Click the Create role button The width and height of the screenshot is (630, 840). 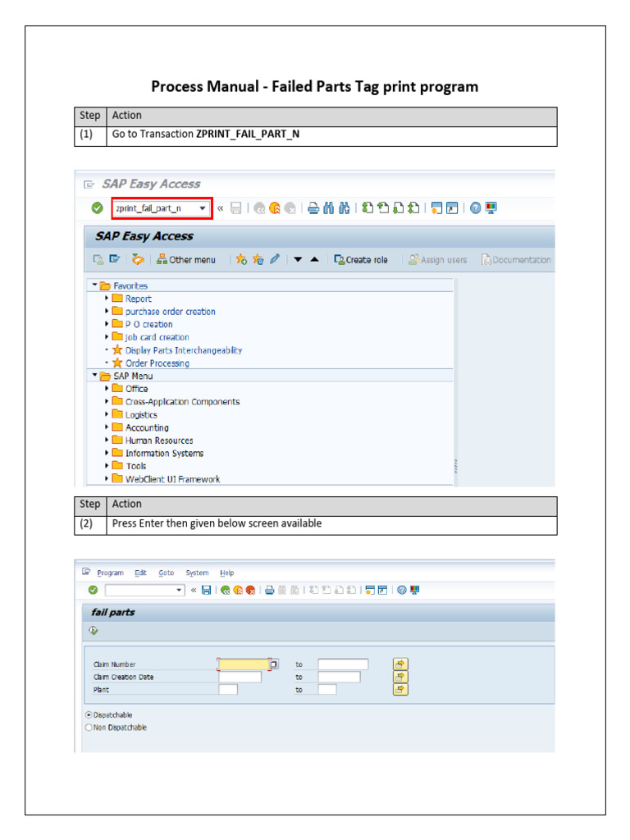(x=361, y=260)
